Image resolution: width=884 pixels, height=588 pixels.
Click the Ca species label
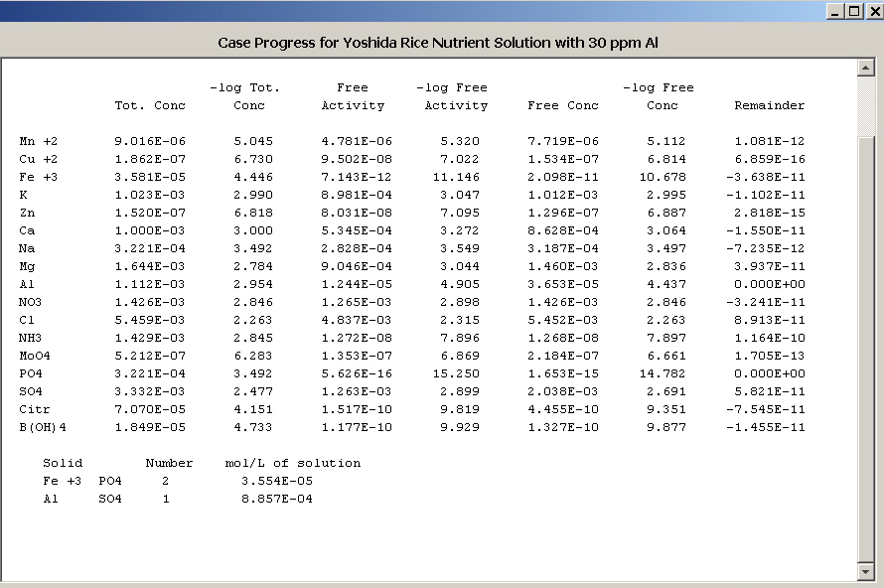[27, 230]
